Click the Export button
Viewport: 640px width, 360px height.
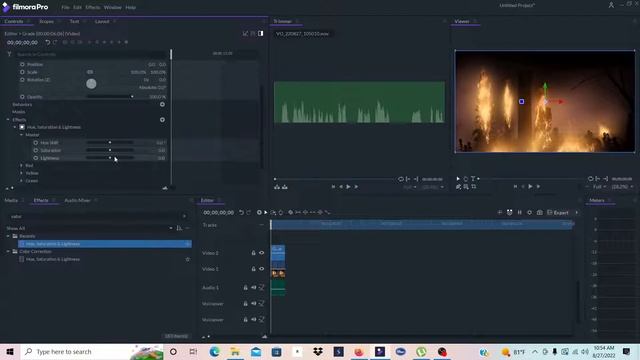[x=558, y=212]
